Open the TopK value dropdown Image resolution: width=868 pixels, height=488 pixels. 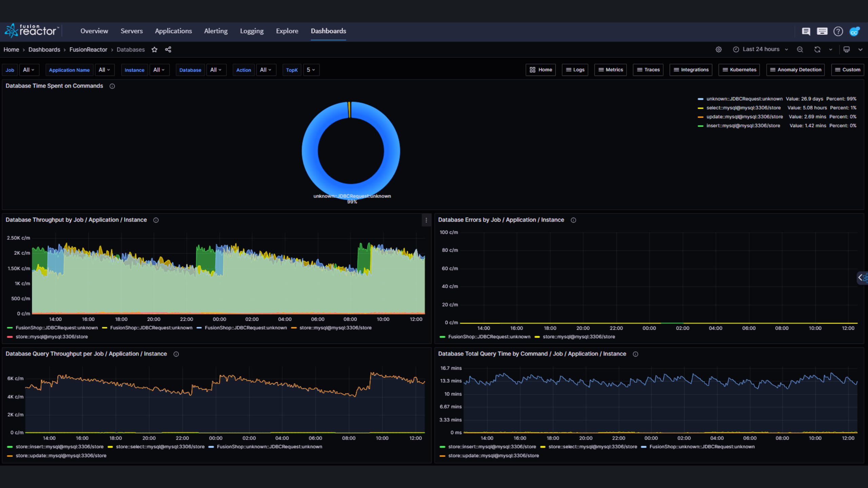click(x=311, y=70)
